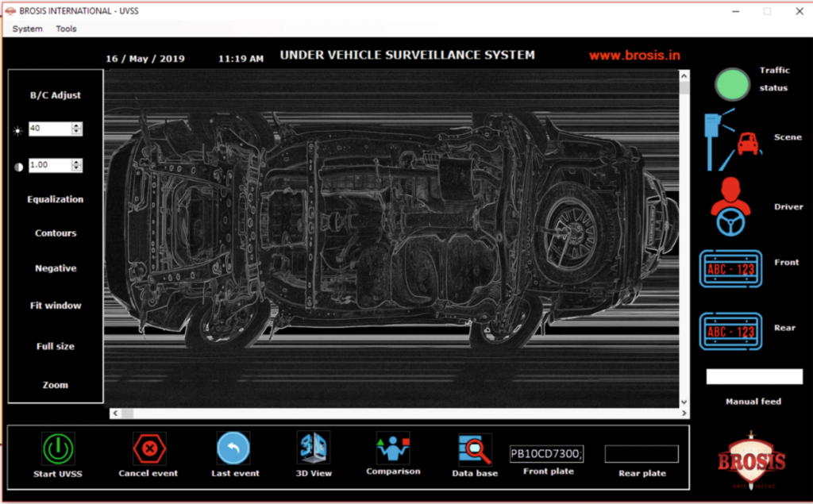Toggle Equalization on the image
This screenshot has height=504, width=813.
pos(56,199)
